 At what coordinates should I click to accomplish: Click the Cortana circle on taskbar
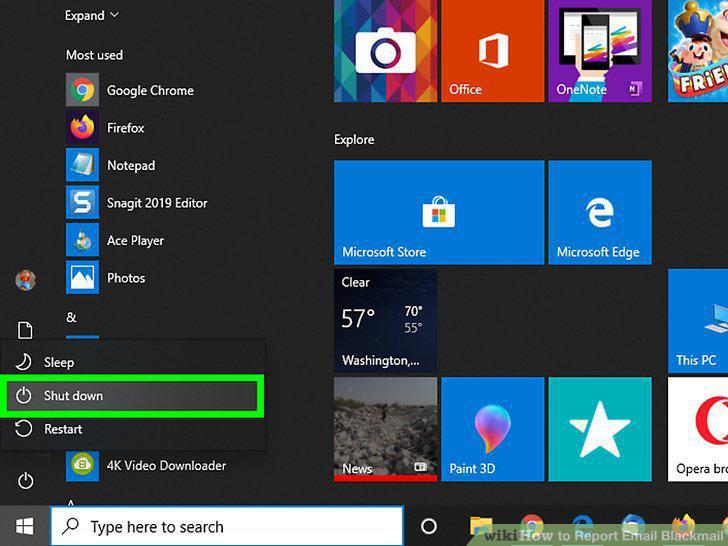429,526
